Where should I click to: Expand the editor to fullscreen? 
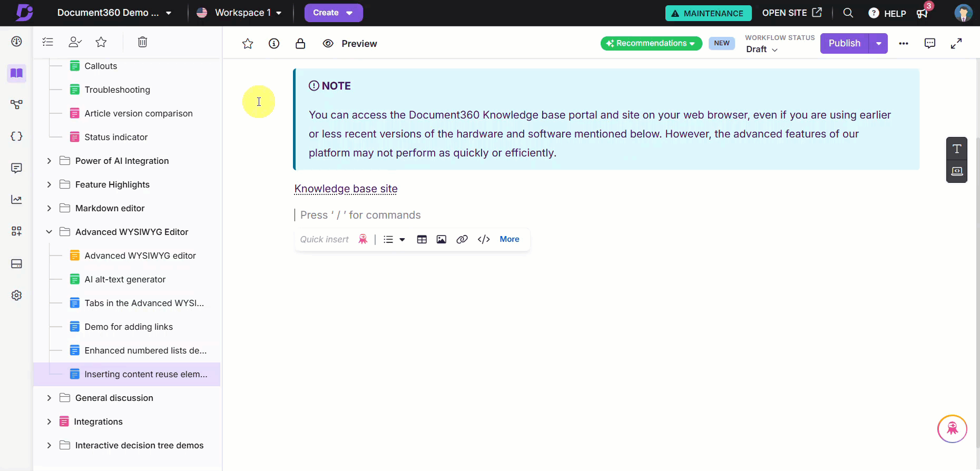(x=956, y=43)
